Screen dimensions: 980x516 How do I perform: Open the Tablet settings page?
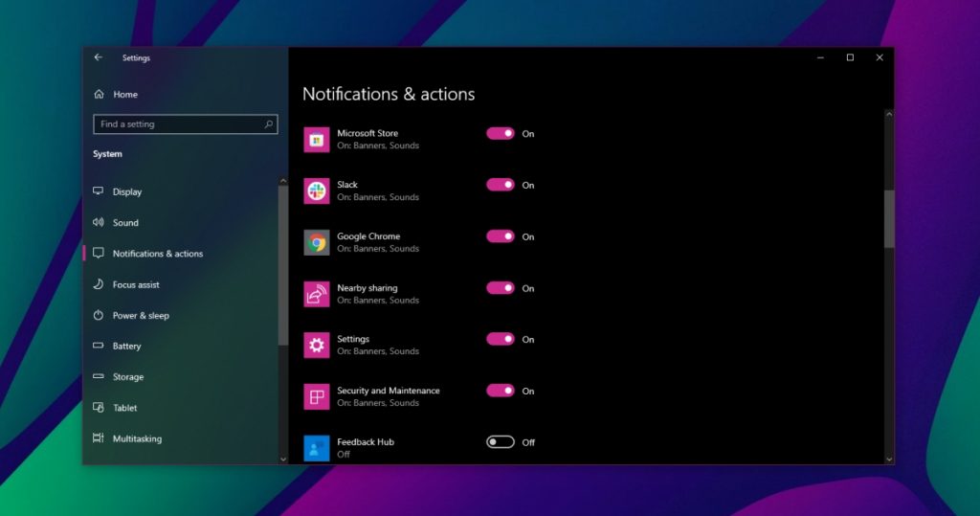[x=124, y=408]
